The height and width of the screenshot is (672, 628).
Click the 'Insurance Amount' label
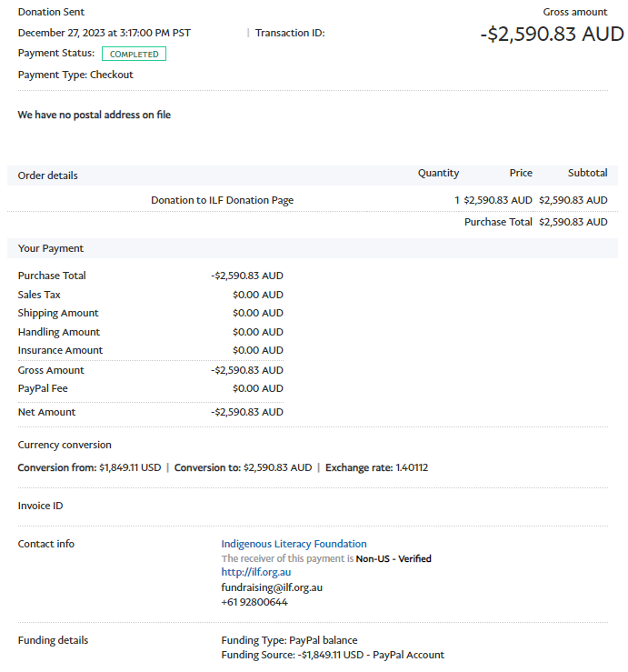tap(60, 351)
